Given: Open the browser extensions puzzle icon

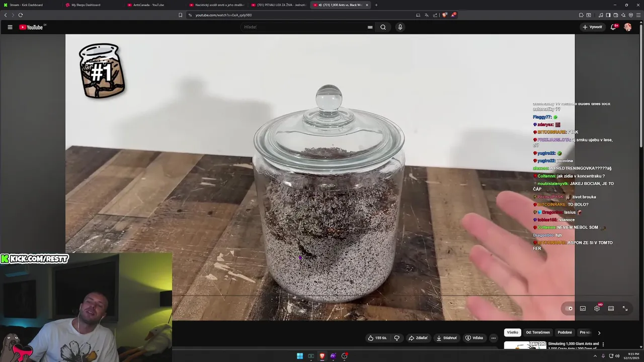Looking at the screenshot, I should pyautogui.click(x=581, y=15).
